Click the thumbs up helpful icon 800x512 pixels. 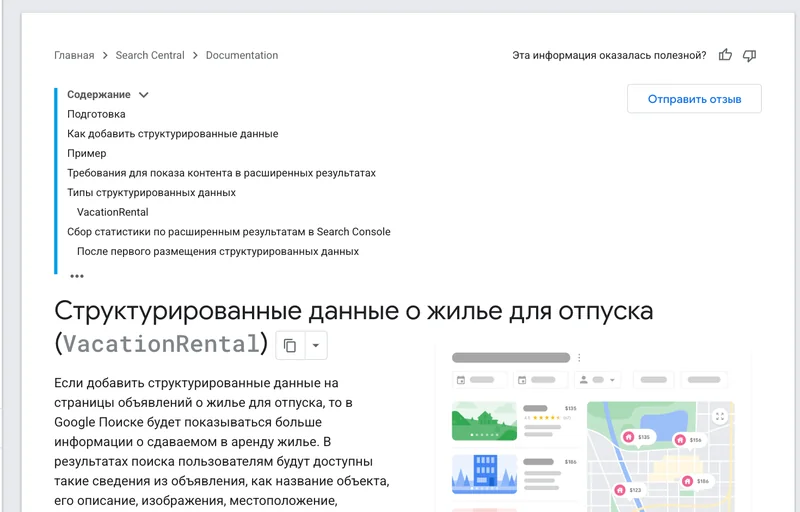725,55
